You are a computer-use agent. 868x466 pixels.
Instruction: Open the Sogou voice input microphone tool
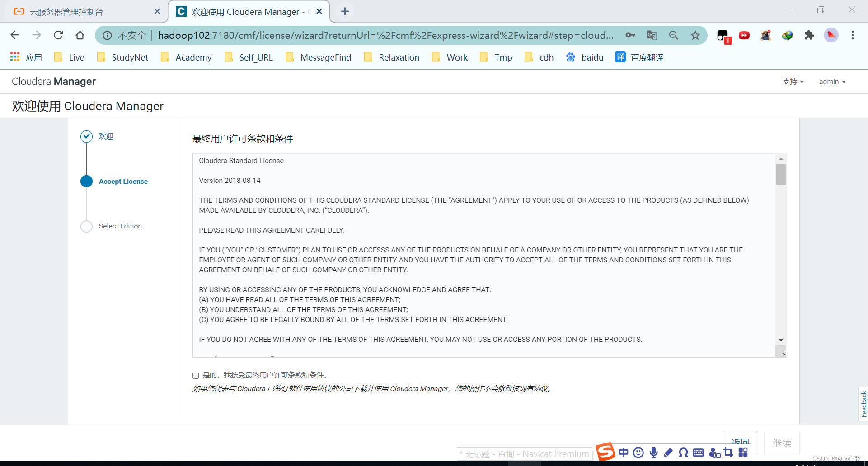point(653,452)
